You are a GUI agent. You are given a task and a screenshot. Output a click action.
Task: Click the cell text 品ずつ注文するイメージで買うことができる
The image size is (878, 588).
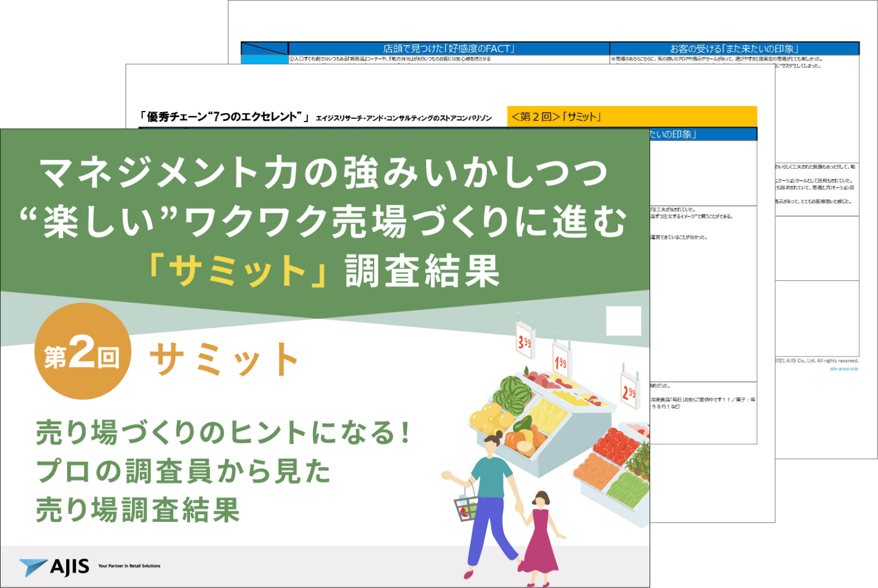coord(692,217)
